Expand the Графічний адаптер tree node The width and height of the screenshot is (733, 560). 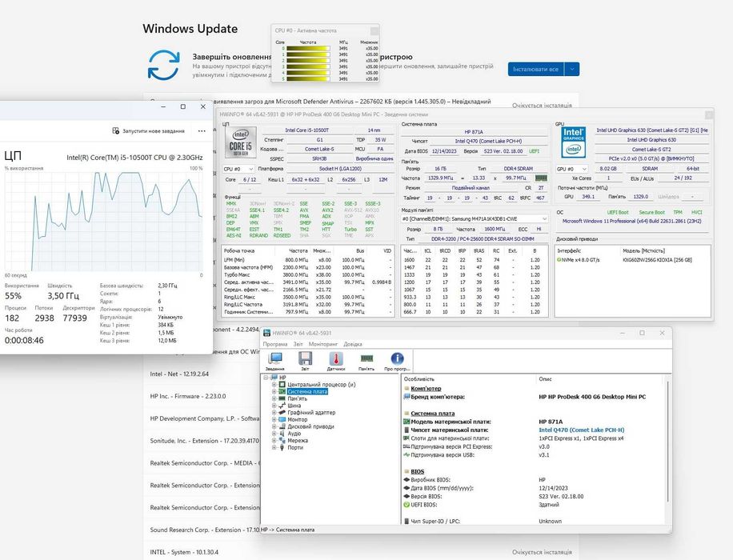[274, 412]
